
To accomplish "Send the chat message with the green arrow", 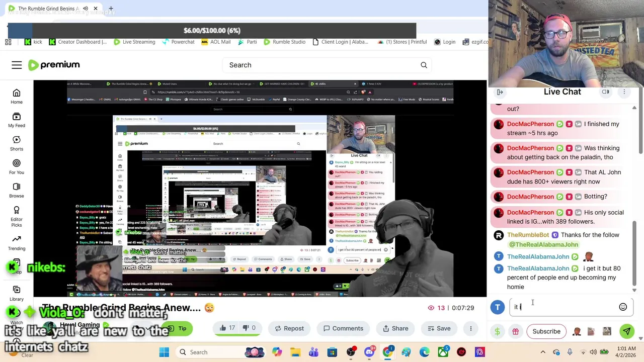I will click(x=627, y=331).
